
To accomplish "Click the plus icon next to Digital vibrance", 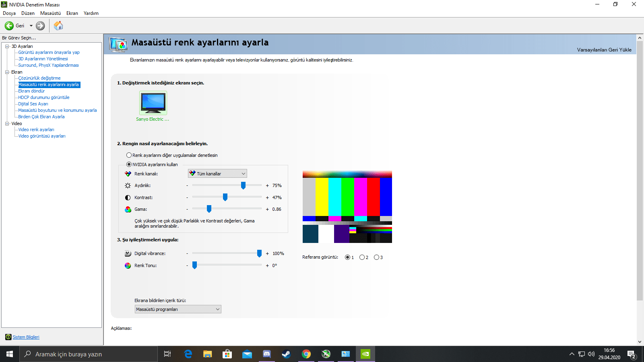I will 267,253.
